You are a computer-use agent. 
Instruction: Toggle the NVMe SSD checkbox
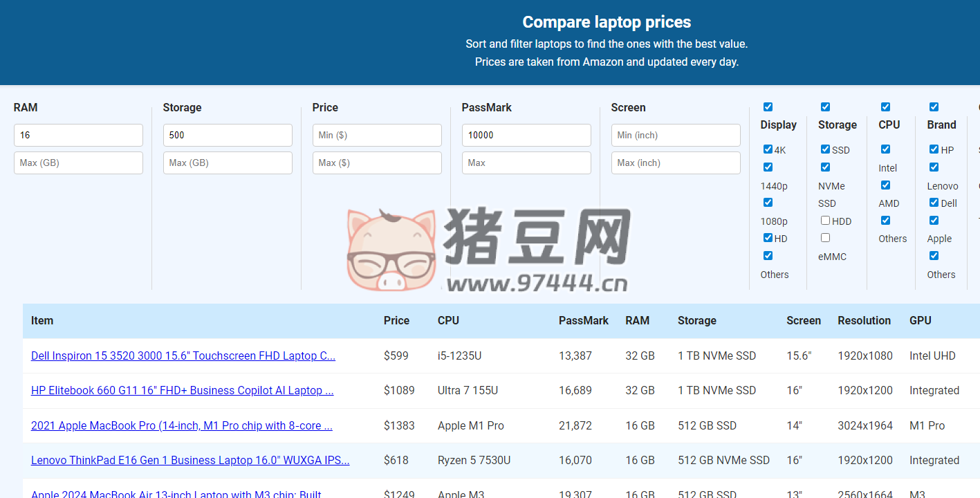825,167
